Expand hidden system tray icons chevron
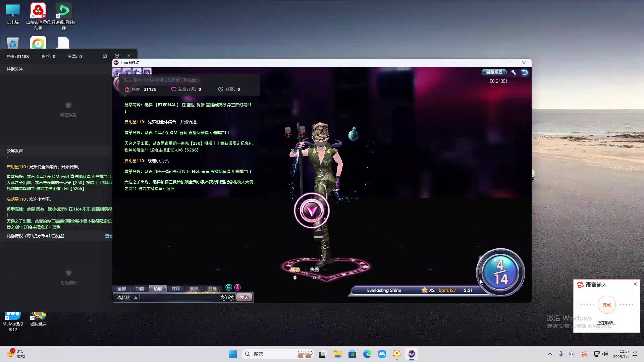Viewport: 644px width, 362px height. coord(550,354)
